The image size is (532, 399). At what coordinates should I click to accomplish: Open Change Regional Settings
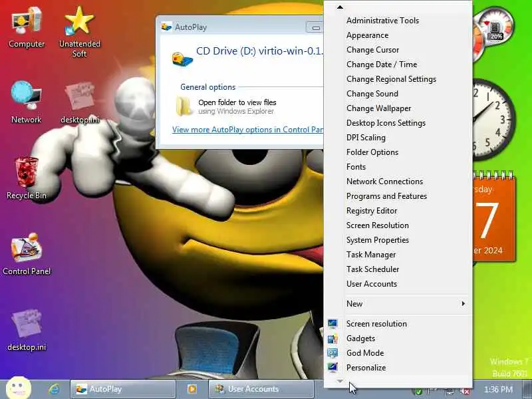coord(391,79)
